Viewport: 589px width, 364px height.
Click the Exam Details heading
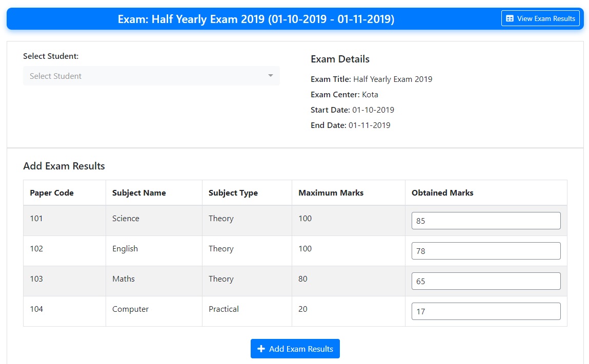tap(340, 59)
